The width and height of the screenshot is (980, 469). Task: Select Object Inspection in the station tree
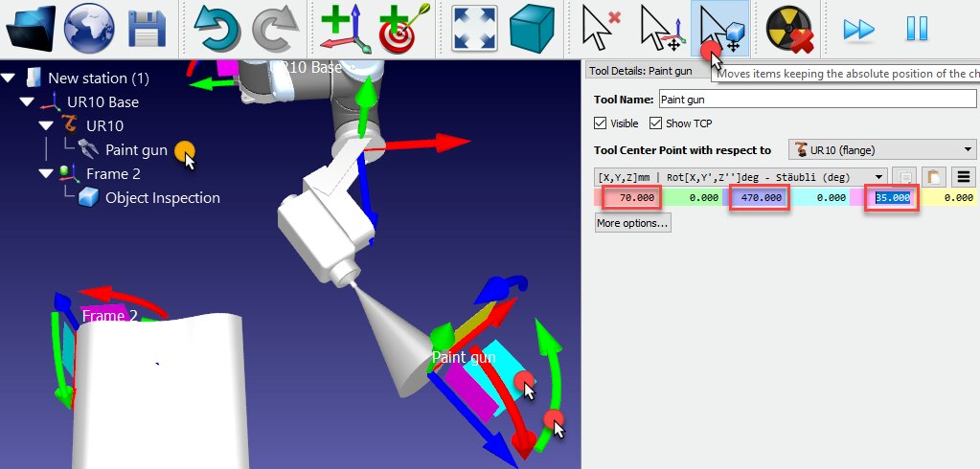point(162,198)
